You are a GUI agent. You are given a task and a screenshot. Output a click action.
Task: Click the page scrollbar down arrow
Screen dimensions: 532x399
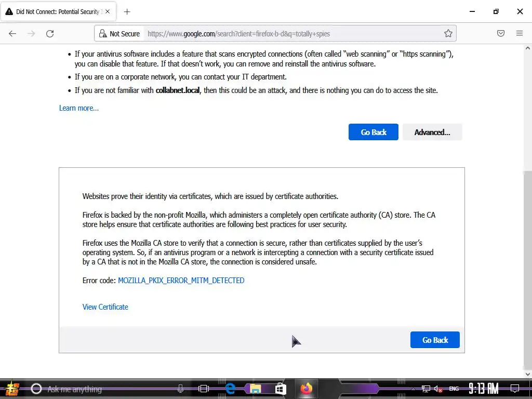[528, 374]
